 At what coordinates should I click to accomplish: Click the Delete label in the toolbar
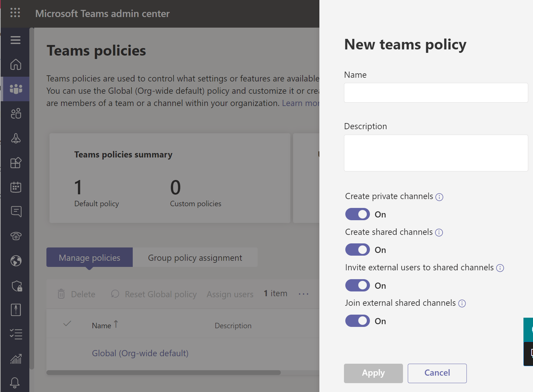click(x=83, y=294)
